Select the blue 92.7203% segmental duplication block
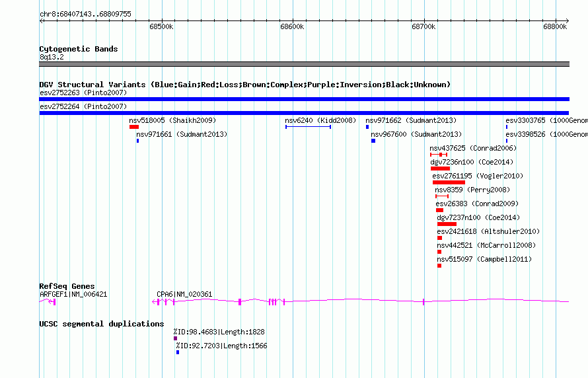Screen dimensions: 588x378 (x=178, y=352)
